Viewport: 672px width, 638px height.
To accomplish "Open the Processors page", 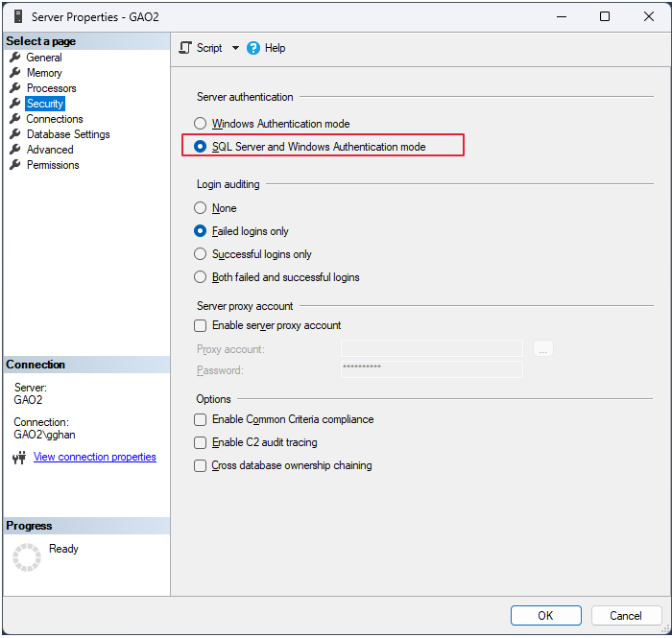I will [52, 88].
